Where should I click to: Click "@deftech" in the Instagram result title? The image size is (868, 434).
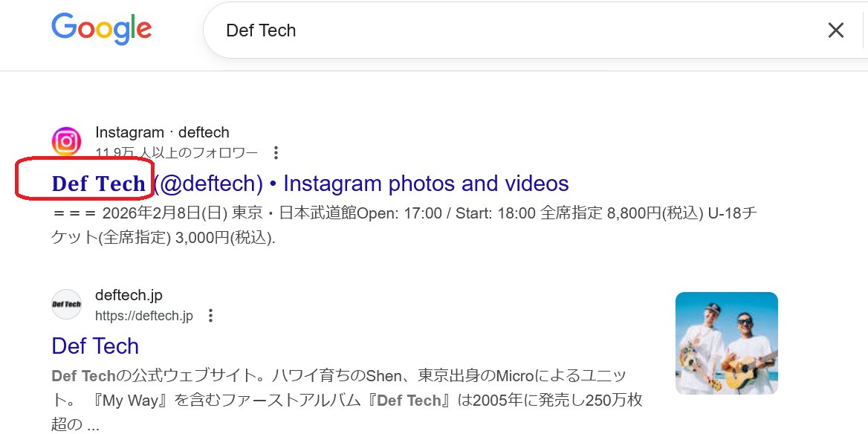209,183
